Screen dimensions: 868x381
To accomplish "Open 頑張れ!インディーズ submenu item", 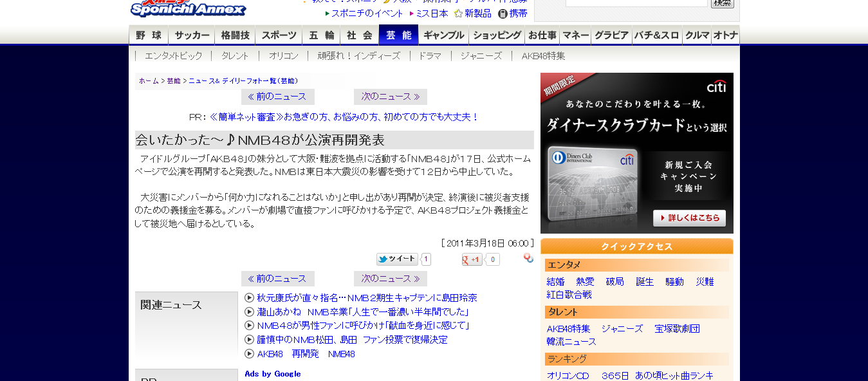I will 358,56.
